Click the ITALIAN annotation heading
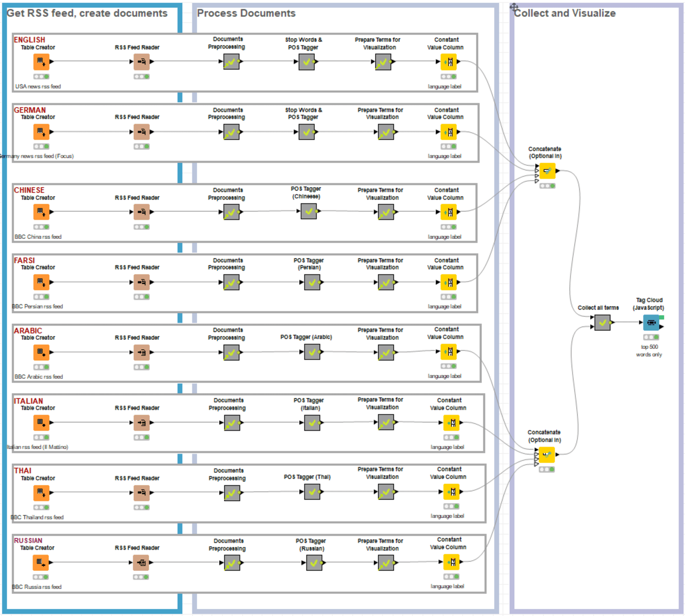The width and height of the screenshot is (685, 616). click(x=29, y=401)
